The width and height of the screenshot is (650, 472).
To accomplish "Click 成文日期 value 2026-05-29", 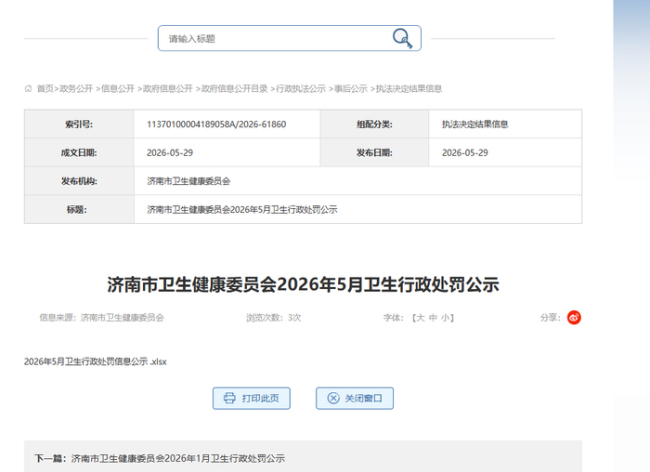I will click(170, 153).
